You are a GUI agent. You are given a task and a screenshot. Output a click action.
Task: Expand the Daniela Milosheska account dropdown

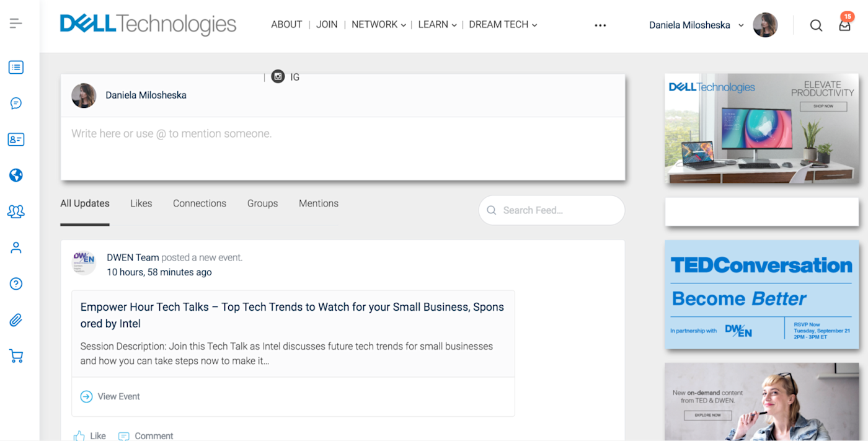696,25
